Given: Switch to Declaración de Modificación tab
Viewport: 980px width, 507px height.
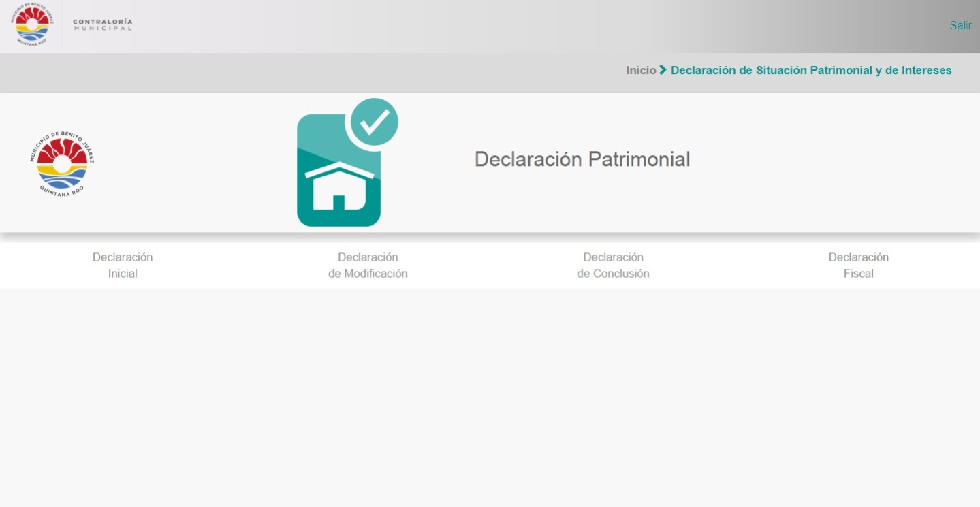Looking at the screenshot, I should point(368,265).
